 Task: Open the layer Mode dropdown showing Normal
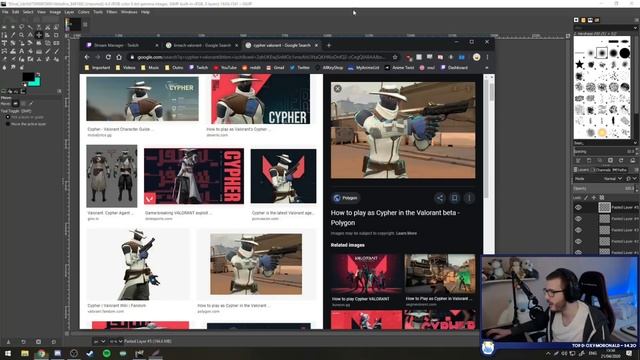[x=612, y=179]
